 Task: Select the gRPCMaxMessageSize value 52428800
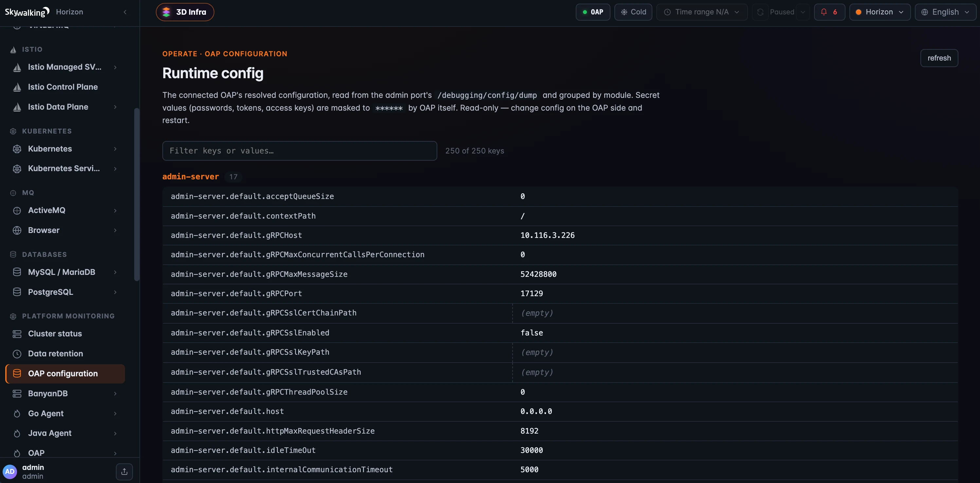[x=538, y=274]
